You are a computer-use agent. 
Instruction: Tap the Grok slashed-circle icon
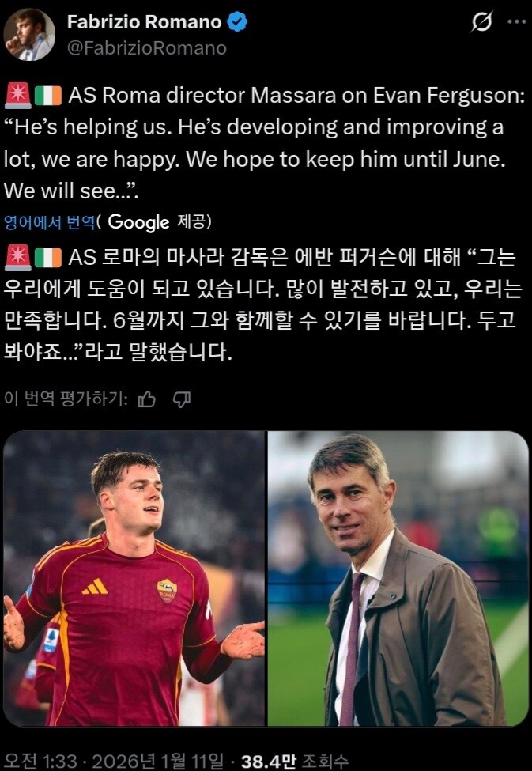tap(481, 22)
